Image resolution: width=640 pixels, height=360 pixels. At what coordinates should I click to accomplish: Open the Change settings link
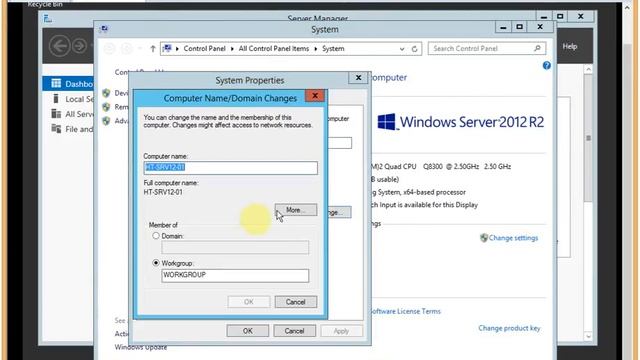513,238
